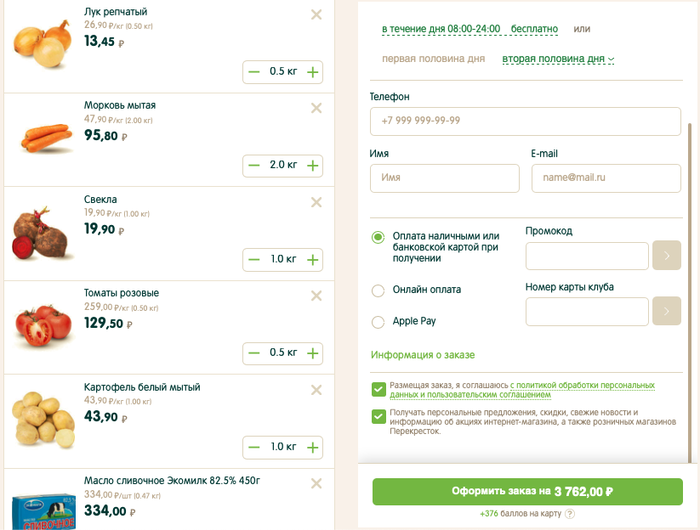The width and height of the screenshot is (700, 530).
Task: Choose в течение дня 08:00-24:00 delivery
Action: (x=441, y=30)
